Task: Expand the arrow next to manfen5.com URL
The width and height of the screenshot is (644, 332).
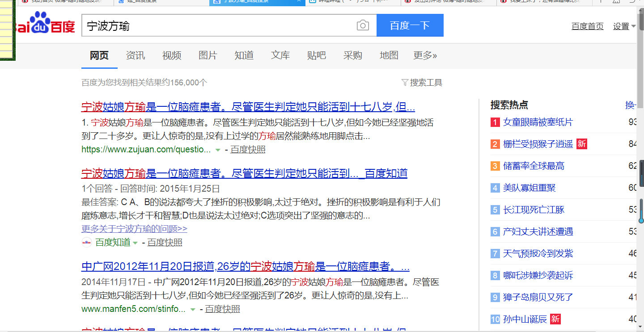Action: tap(193, 309)
